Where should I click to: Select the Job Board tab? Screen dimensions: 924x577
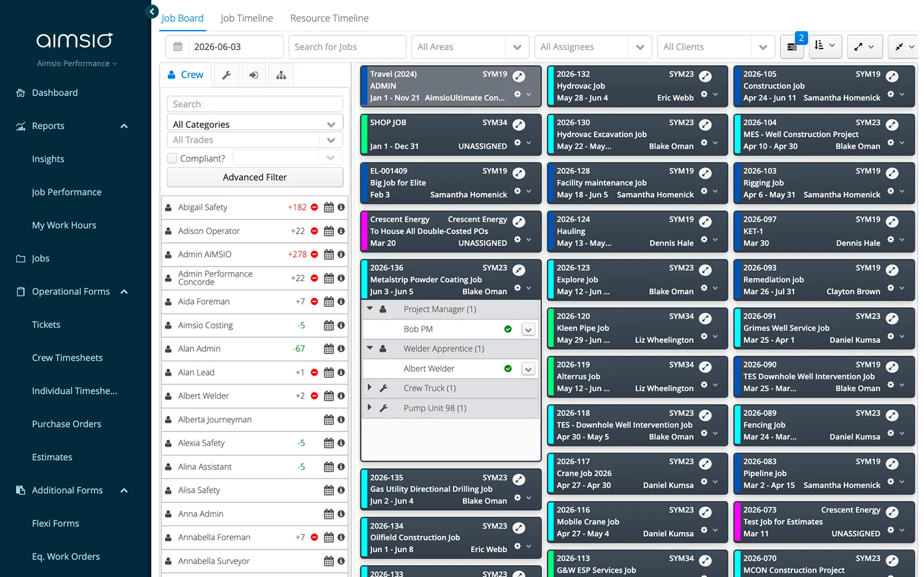click(x=182, y=18)
